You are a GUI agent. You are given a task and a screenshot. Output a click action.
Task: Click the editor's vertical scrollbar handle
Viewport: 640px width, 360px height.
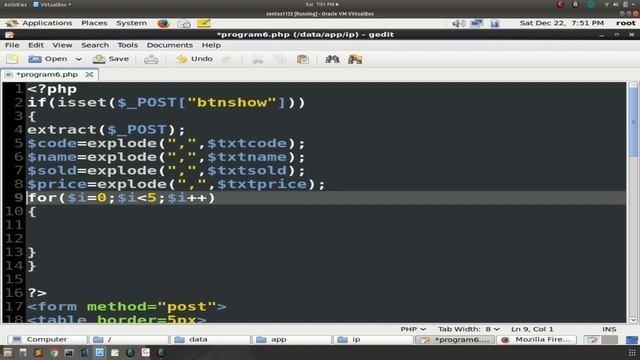point(633,122)
